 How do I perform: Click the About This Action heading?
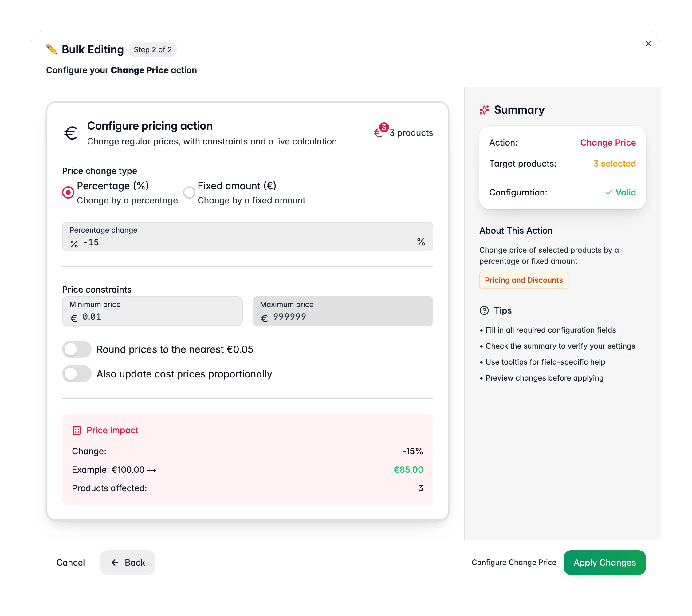(516, 231)
